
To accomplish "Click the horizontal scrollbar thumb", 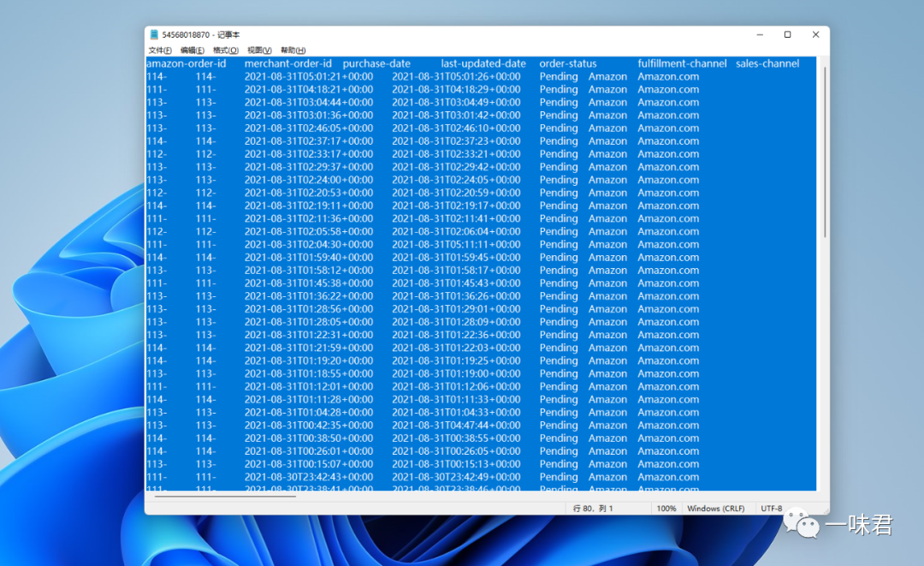I will coord(225,497).
